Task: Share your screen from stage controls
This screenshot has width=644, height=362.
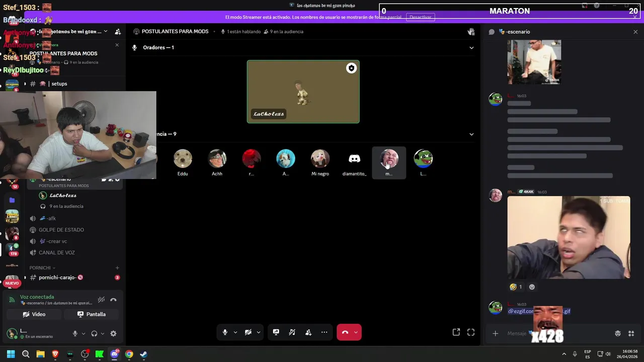Action: pos(276,332)
